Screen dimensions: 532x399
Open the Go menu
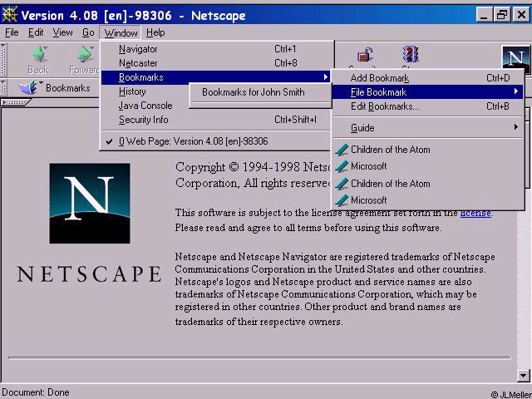click(x=88, y=32)
